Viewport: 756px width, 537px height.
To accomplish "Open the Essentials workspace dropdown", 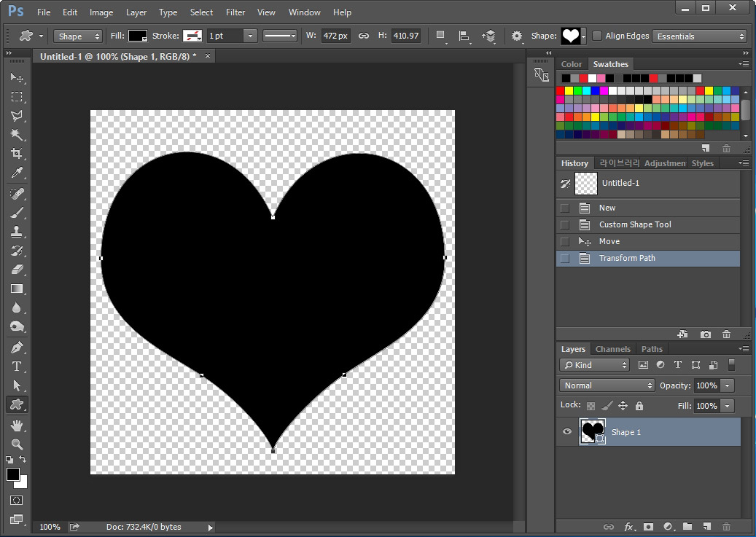I will 699,36.
